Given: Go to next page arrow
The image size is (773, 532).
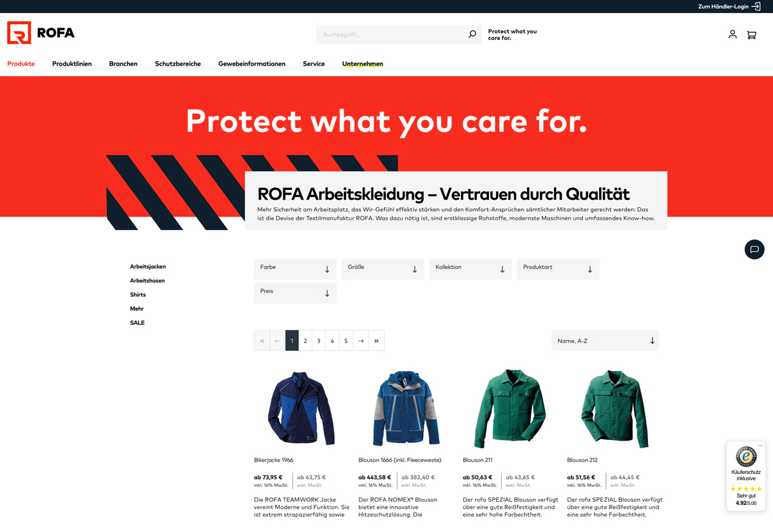Looking at the screenshot, I should (x=361, y=341).
